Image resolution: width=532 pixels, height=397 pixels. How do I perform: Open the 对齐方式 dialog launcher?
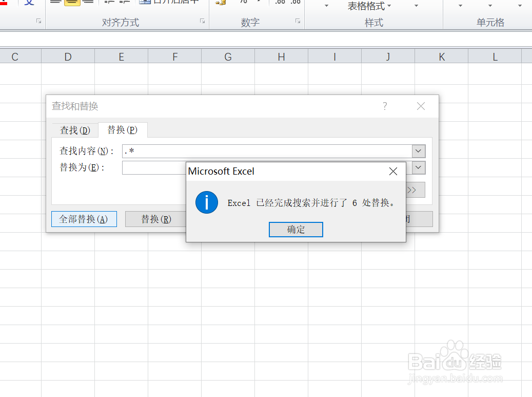point(202,21)
